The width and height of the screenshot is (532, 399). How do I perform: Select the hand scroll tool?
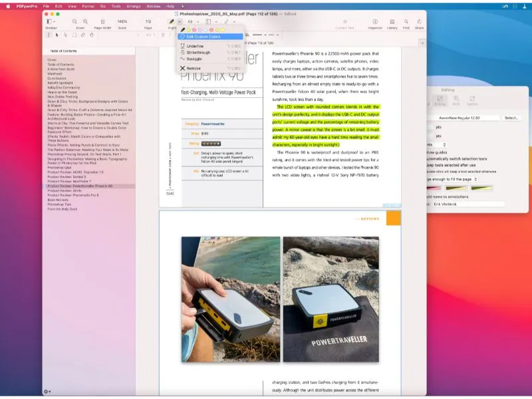[92, 35]
